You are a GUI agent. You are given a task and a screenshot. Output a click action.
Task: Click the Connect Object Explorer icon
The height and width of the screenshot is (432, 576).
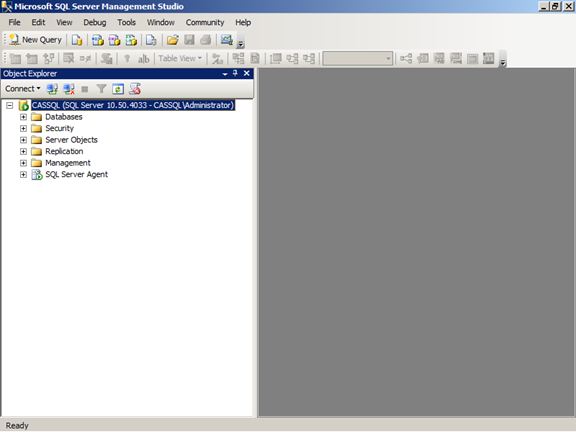pyautogui.click(x=52, y=89)
